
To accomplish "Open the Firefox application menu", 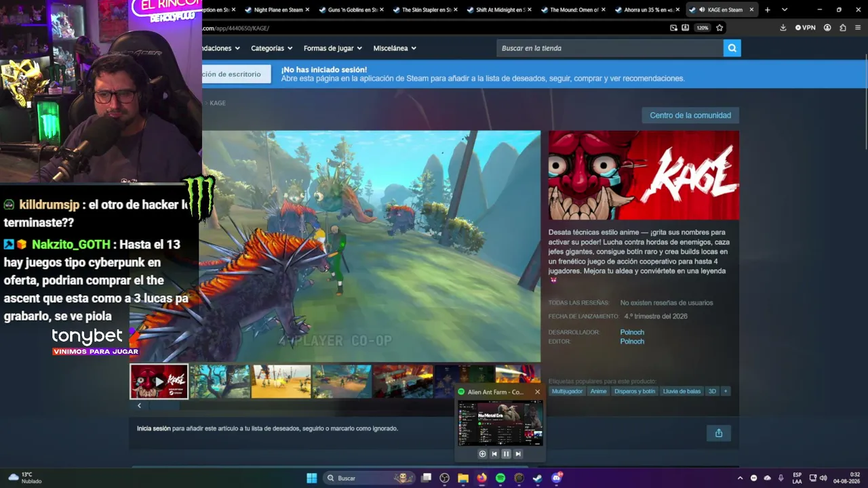I will [859, 28].
